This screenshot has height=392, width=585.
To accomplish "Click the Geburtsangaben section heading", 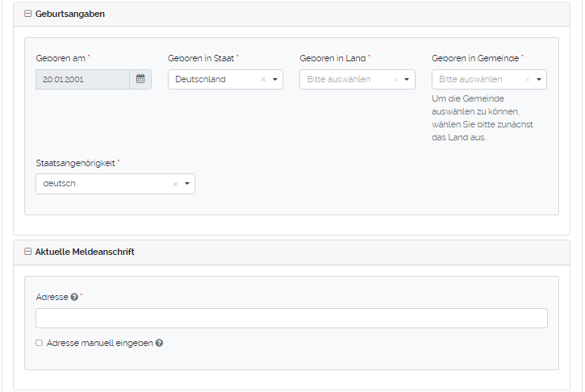I will (x=70, y=14).
